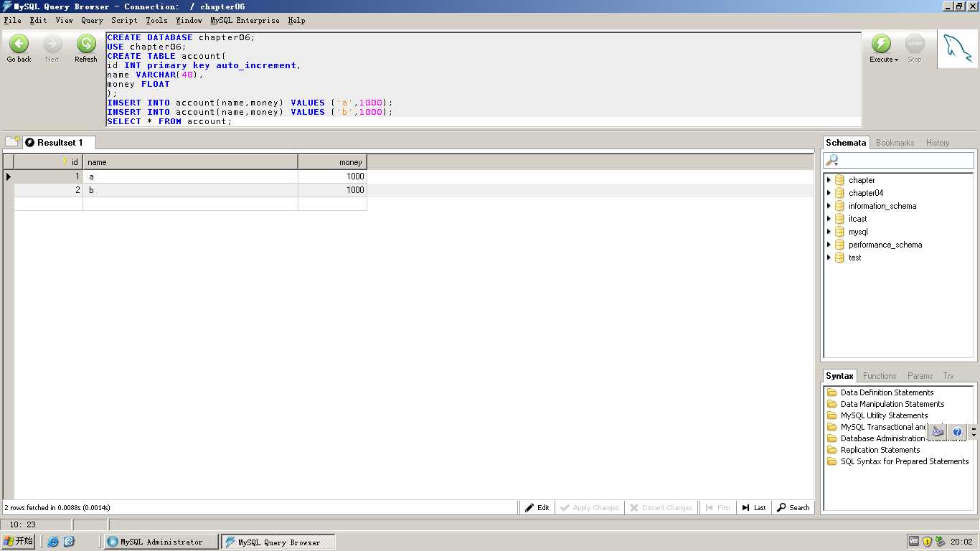The width and height of the screenshot is (980, 551).
Task: Click the magnifier icon in schemata search
Action: (832, 160)
